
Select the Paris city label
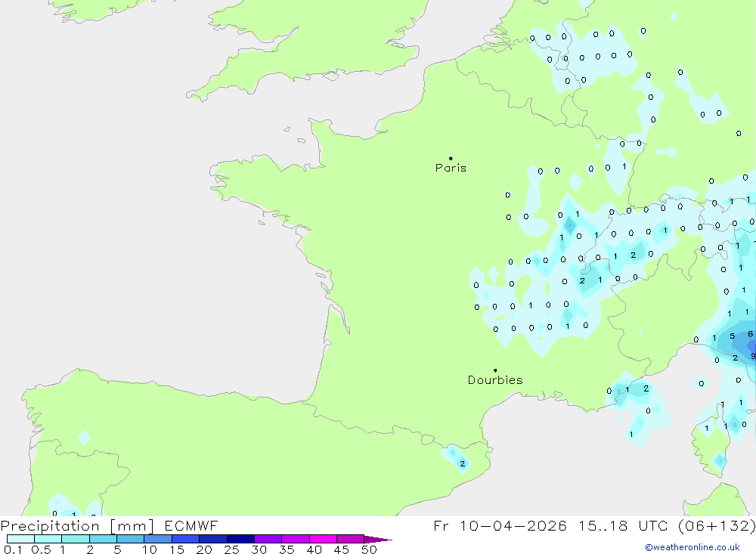[451, 169]
